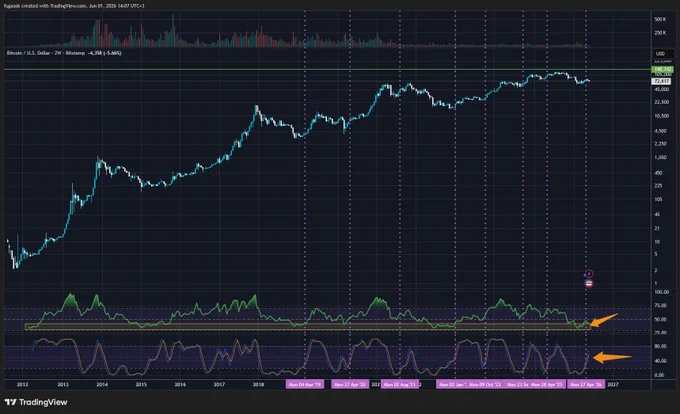680x414 pixels.
Task: Click the 1,050 price axis value
Action: coord(660,158)
